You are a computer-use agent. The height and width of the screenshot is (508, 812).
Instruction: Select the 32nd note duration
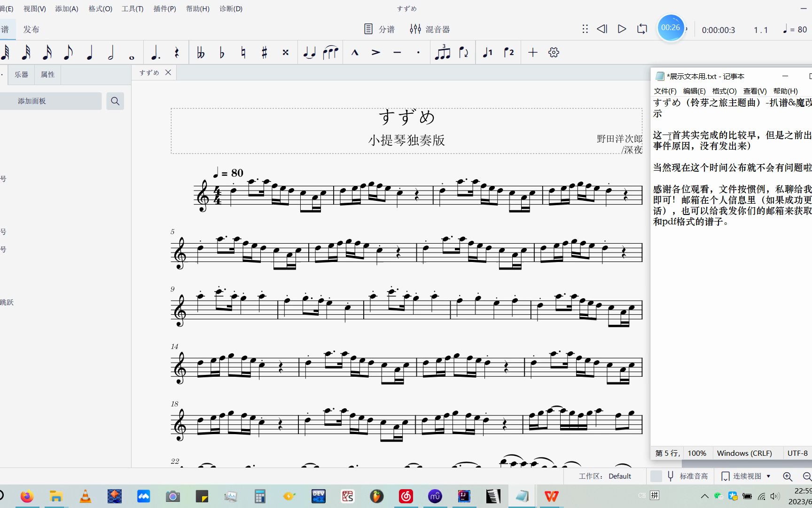click(x=26, y=53)
